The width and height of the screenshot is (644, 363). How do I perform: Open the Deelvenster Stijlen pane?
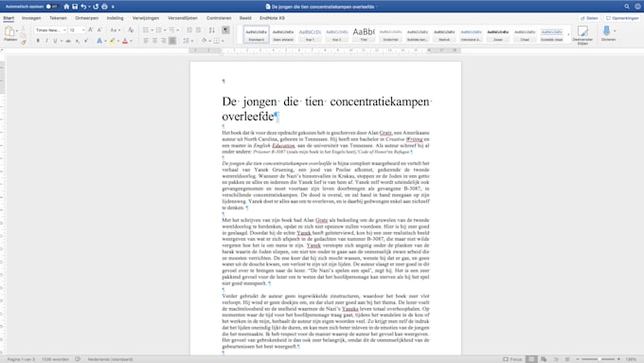pyautogui.click(x=582, y=35)
